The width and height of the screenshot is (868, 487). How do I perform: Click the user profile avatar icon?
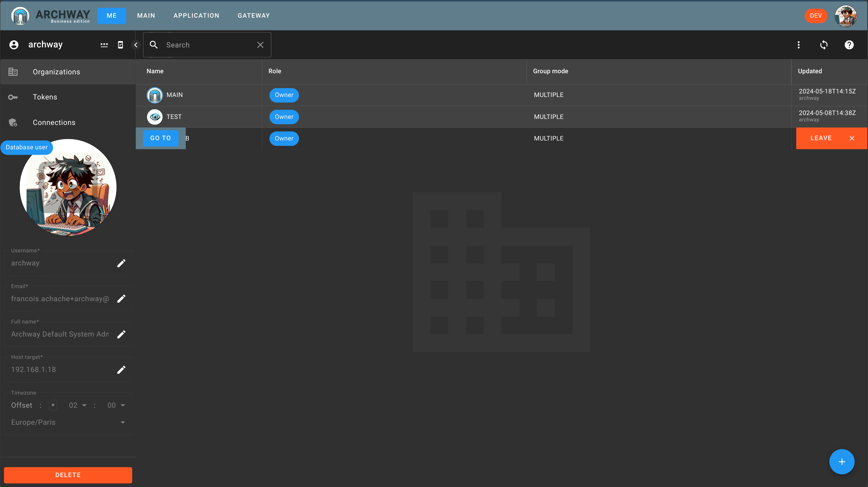point(845,16)
